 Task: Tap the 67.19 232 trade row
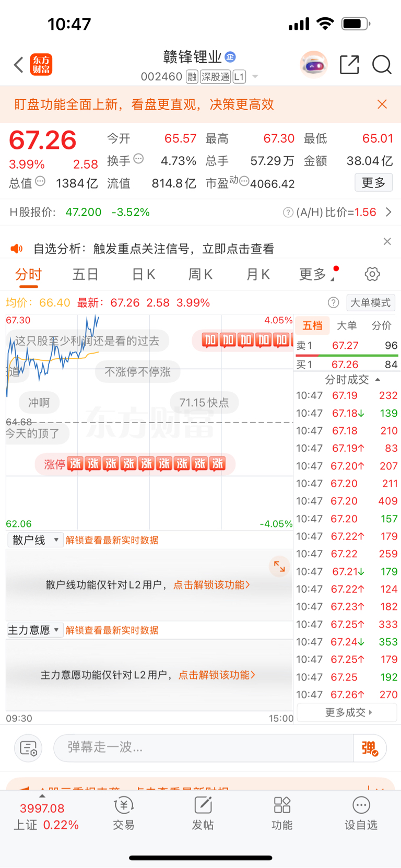pos(347,396)
